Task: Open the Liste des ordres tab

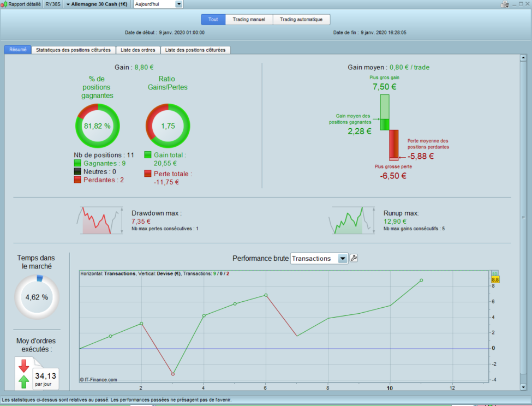Action: [x=138, y=50]
